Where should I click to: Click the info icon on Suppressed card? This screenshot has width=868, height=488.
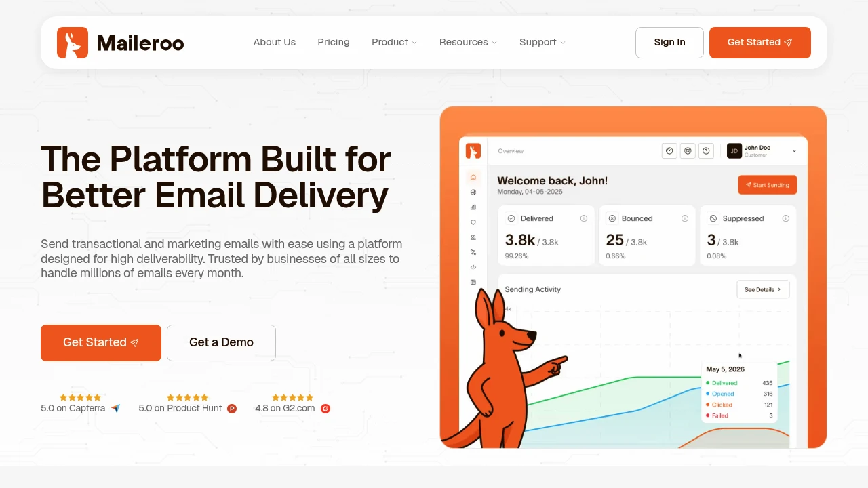(x=786, y=218)
